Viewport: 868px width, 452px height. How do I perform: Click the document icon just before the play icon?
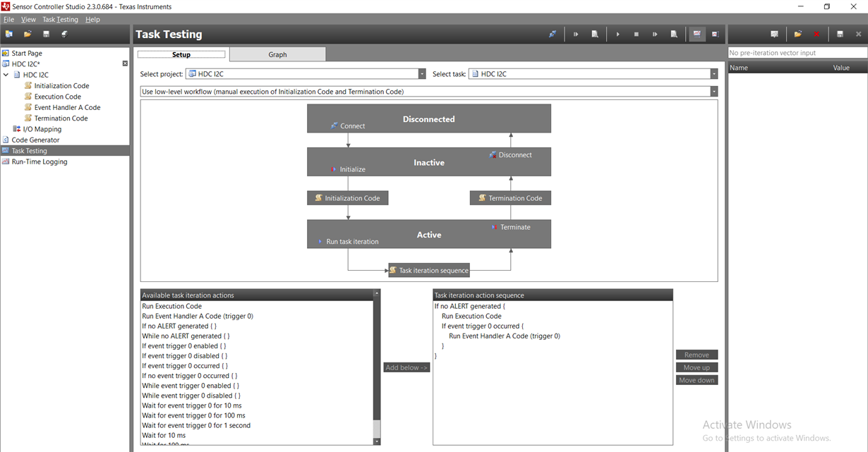tap(595, 34)
